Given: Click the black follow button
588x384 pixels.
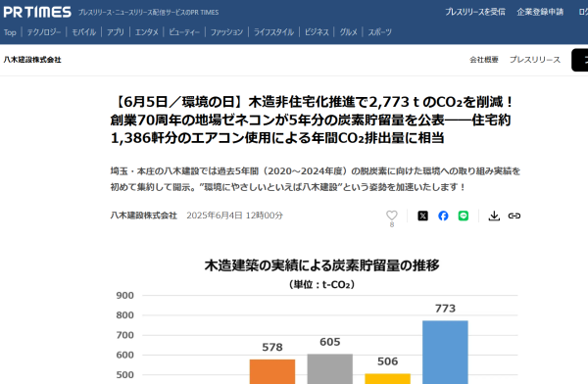Looking at the screenshot, I should coord(580,60).
